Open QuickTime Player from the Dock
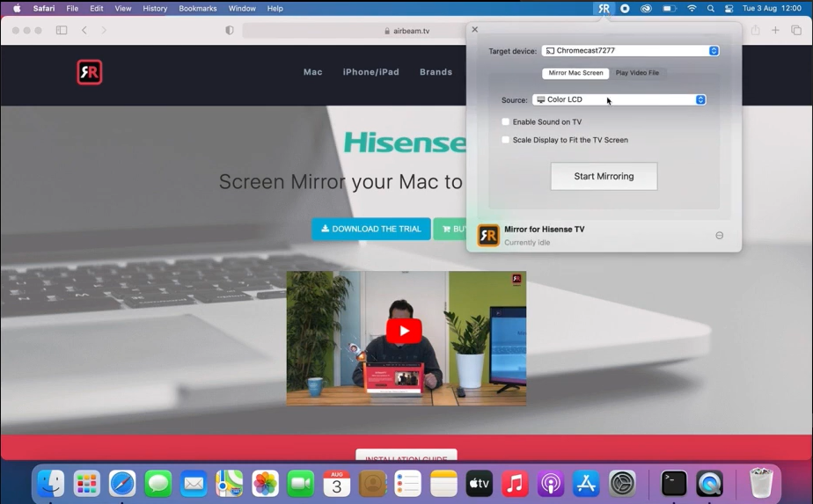The width and height of the screenshot is (813, 504). coord(709,484)
